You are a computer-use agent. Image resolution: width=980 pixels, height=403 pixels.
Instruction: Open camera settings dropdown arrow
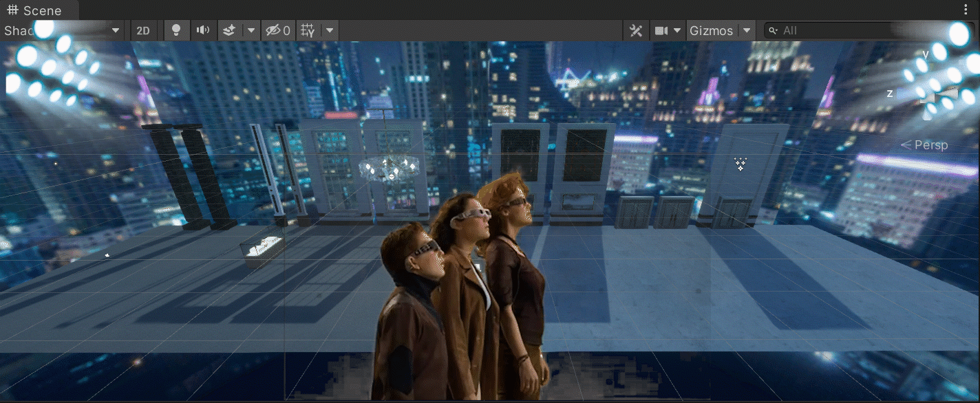[x=678, y=30]
